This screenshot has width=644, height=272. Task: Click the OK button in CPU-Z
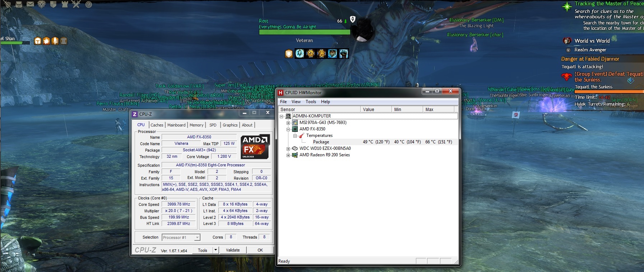pos(260,250)
